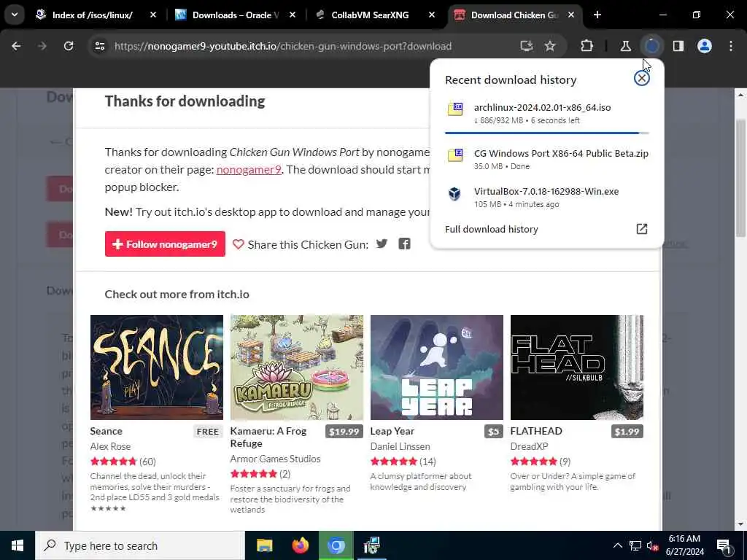747x560 pixels.
Task: Share Chicken Gun on Facebook
Action: pyautogui.click(x=404, y=244)
